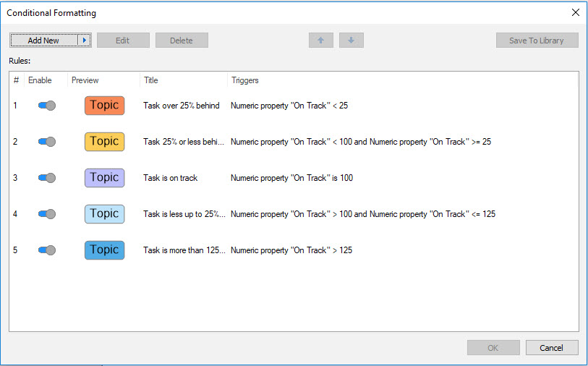Click the Triggers column header
The height and width of the screenshot is (366, 588).
[x=244, y=80]
